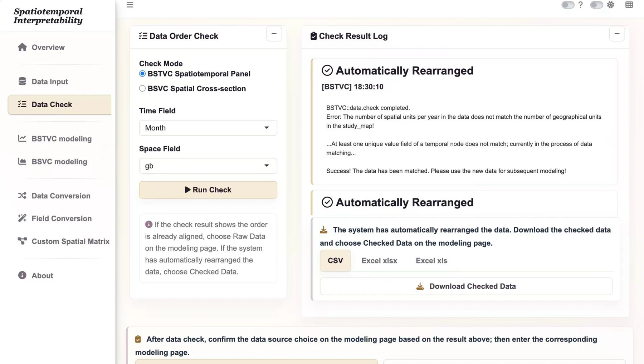Screen dimensions: 644x364
Task: Open BSVC modeling page
Action: pos(59,162)
